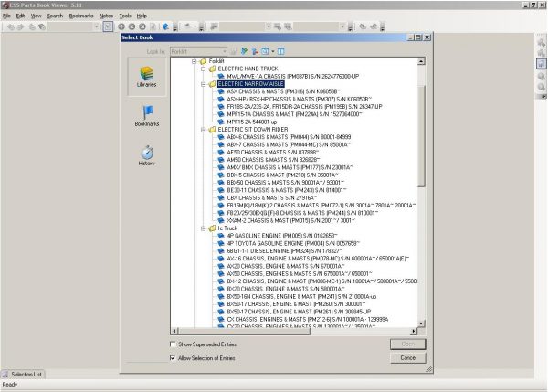Select 4P TOYOTA GASOLINE ENGINE entry
548x392 pixels.
point(293,243)
